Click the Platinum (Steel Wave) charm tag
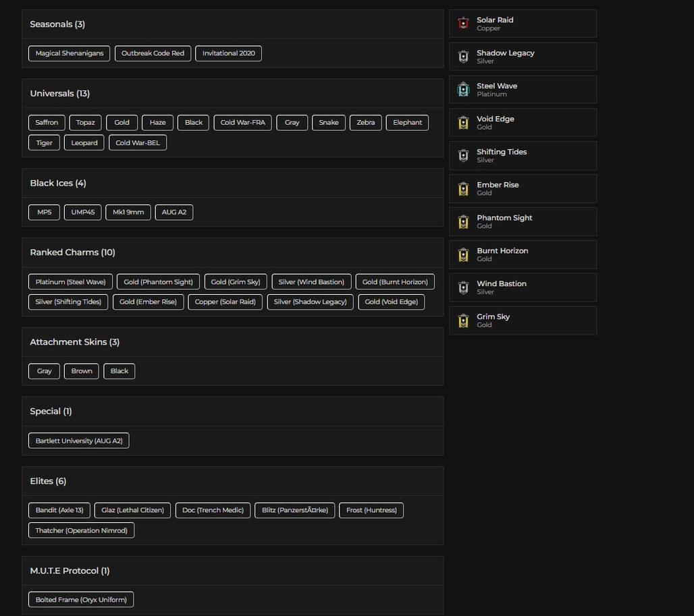 [x=70, y=282]
